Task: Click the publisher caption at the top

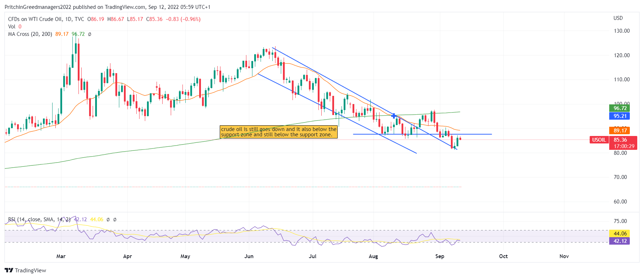Action: pyautogui.click(x=107, y=7)
